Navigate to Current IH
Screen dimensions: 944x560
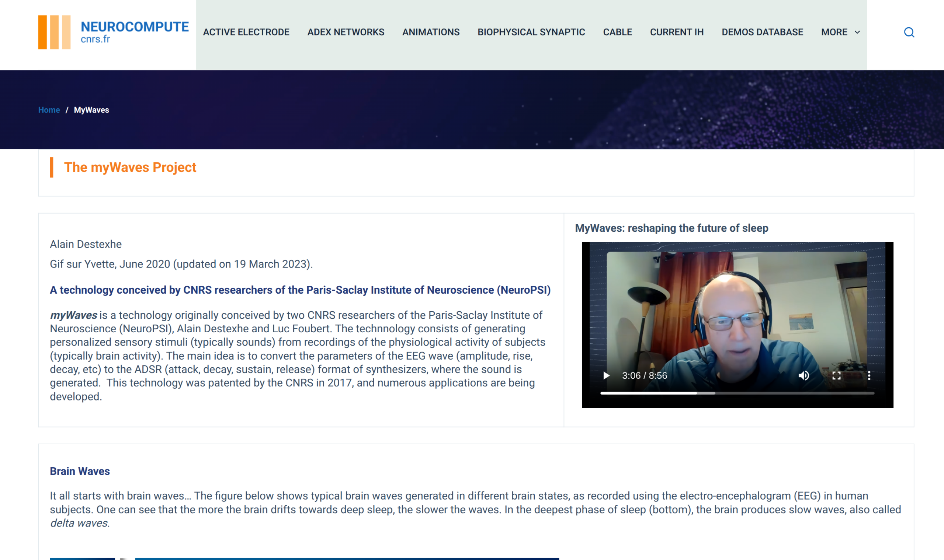[x=677, y=32]
